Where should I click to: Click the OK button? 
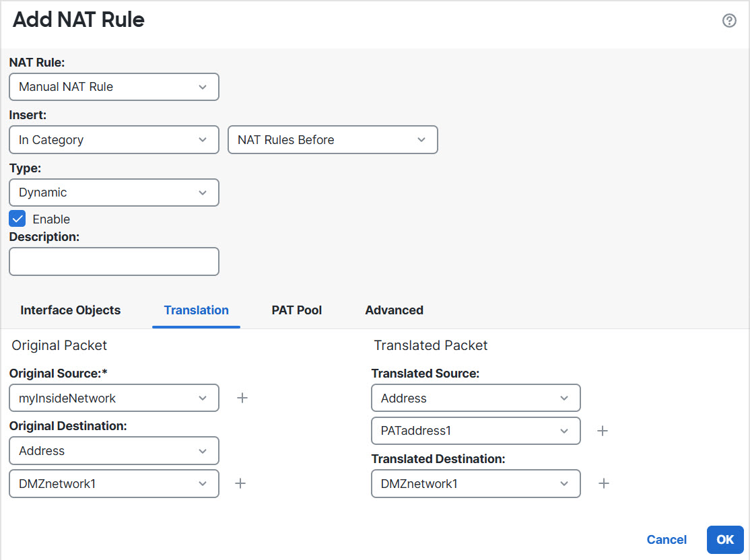(725, 540)
